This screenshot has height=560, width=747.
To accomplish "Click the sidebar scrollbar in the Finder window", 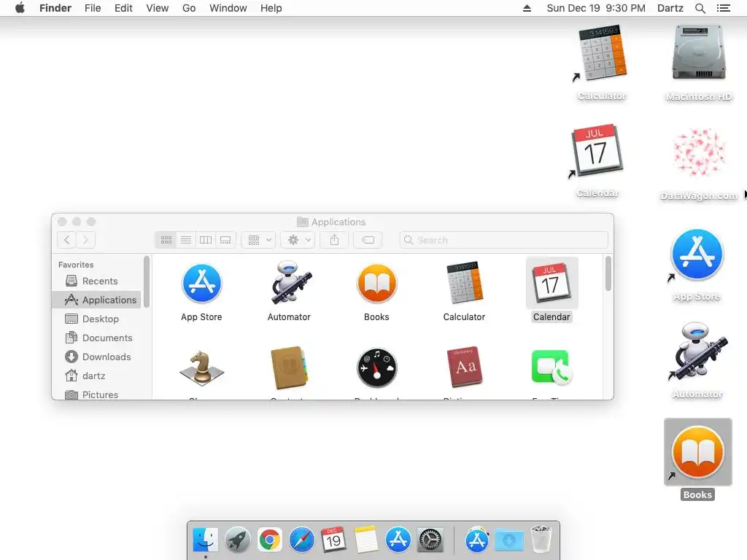I will pyautogui.click(x=146, y=282).
